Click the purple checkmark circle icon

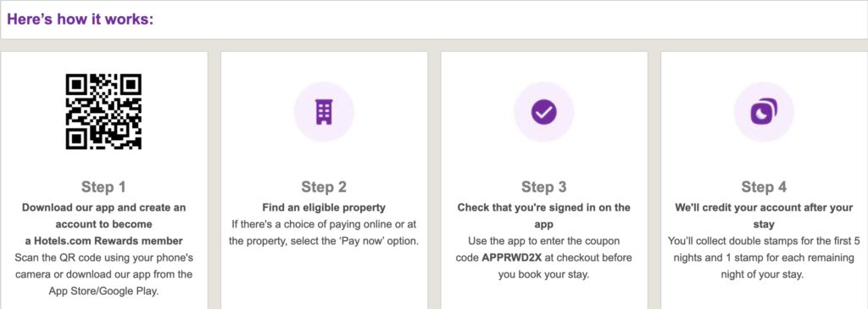point(543,112)
